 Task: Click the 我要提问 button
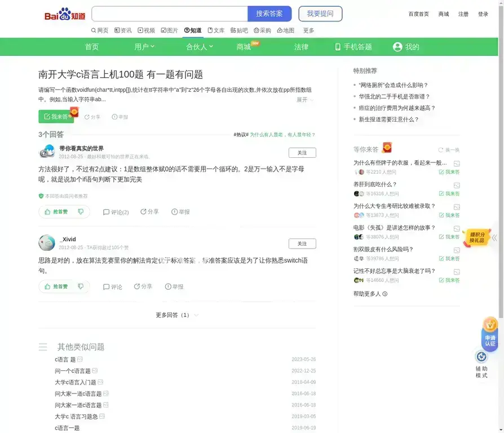click(x=320, y=14)
